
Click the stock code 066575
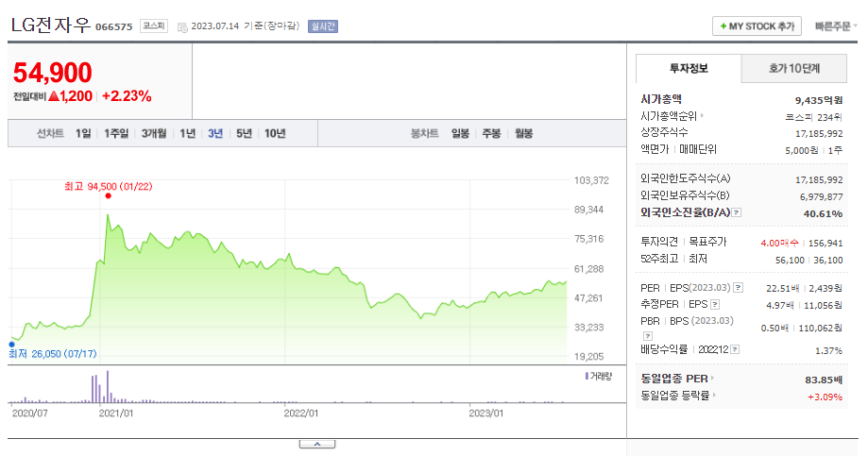[114, 26]
